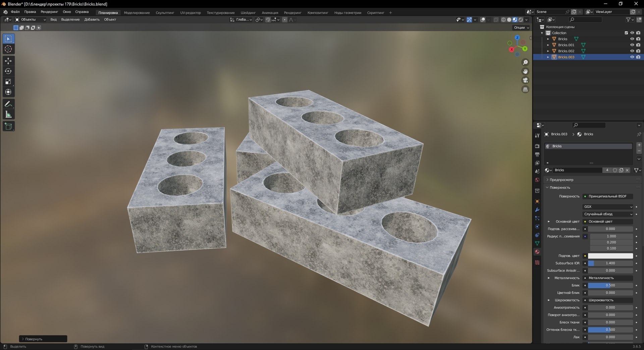Viewport: 644px width, 350px height.
Task: Click the Опции button in viewport
Action: coord(521,28)
